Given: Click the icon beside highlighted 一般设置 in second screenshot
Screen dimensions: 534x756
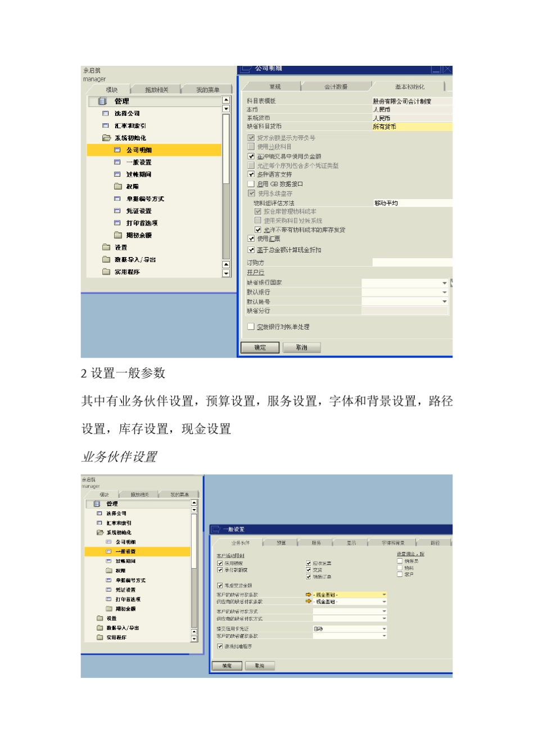Looking at the screenshot, I should [109, 552].
